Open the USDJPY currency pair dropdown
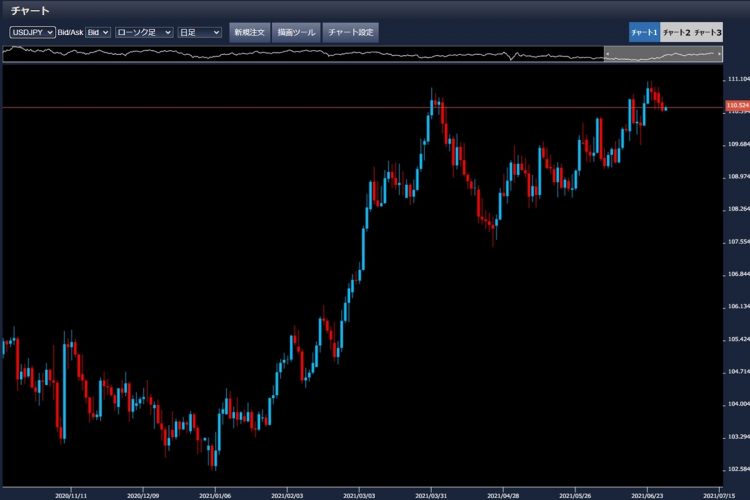 [x=33, y=32]
